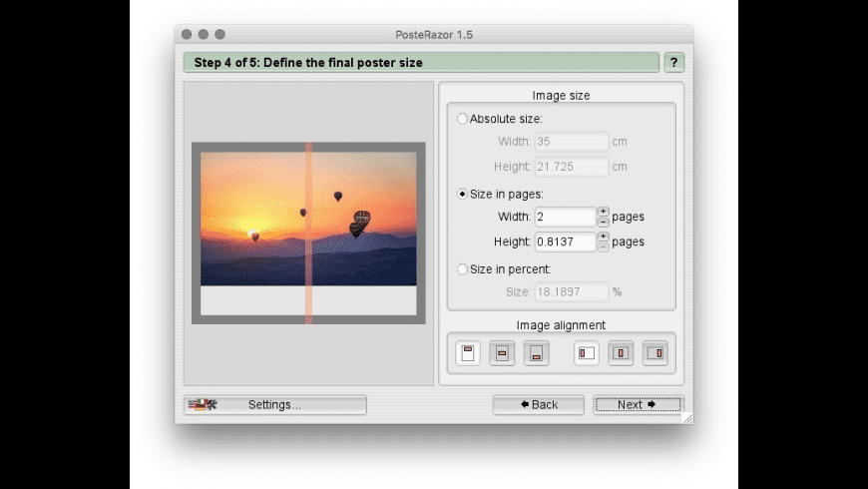Click the "Image size" label
868x489 pixels.
(x=561, y=95)
